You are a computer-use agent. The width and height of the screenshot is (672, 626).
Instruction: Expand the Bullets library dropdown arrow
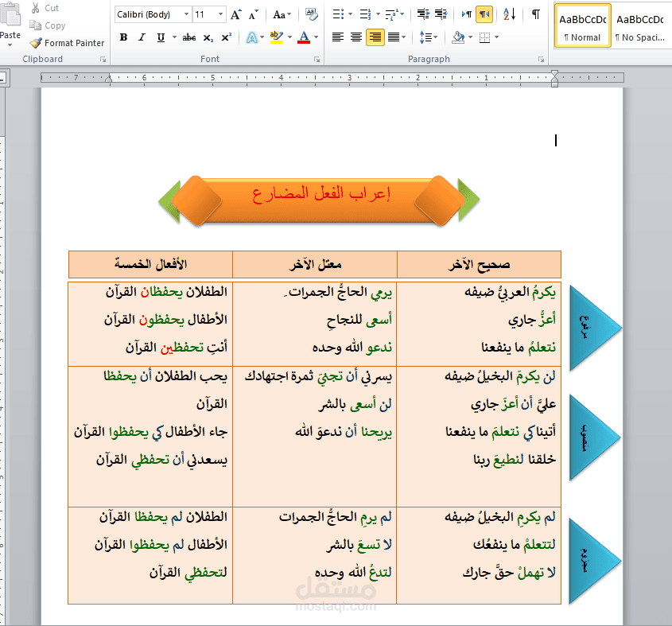point(350,14)
